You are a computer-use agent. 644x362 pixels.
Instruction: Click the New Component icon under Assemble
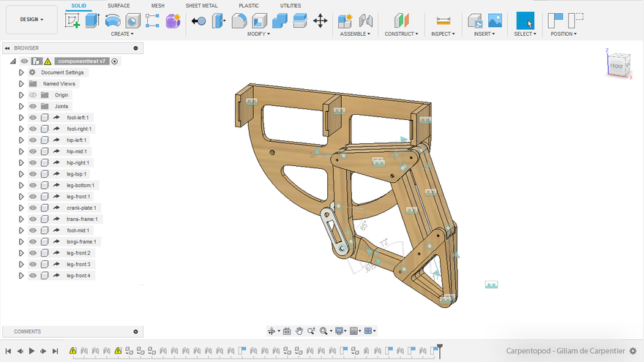pyautogui.click(x=345, y=20)
